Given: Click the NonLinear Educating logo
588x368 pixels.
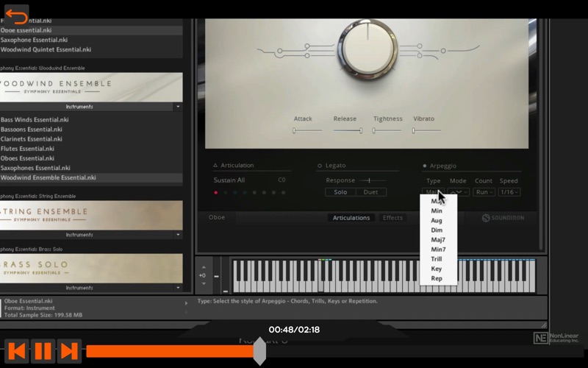Looking at the screenshot, I should coord(556,338).
